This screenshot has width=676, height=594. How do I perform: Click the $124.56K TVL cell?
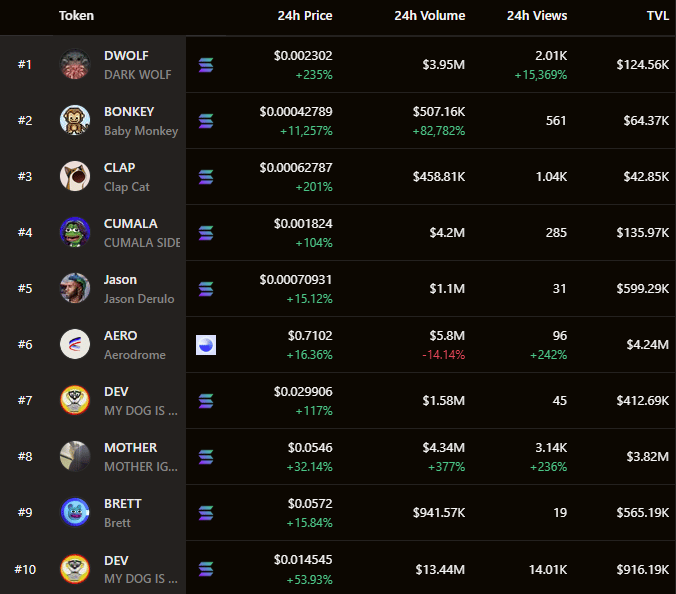(642, 65)
